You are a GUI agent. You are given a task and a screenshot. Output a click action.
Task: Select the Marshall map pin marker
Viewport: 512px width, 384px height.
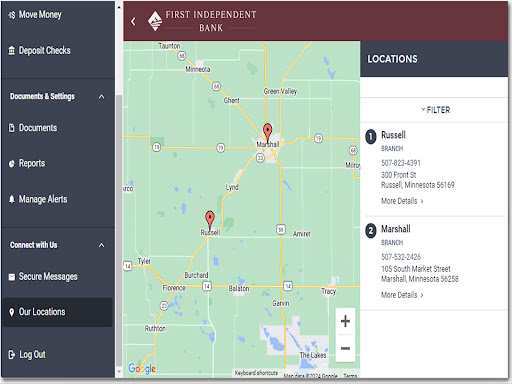[267, 132]
